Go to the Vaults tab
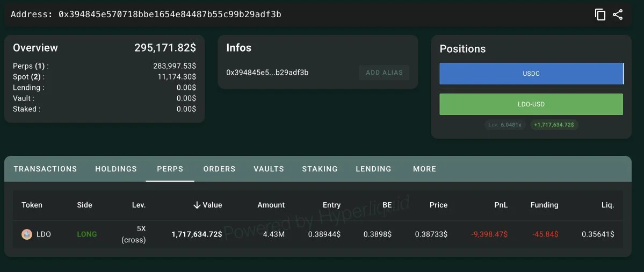 [269, 169]
